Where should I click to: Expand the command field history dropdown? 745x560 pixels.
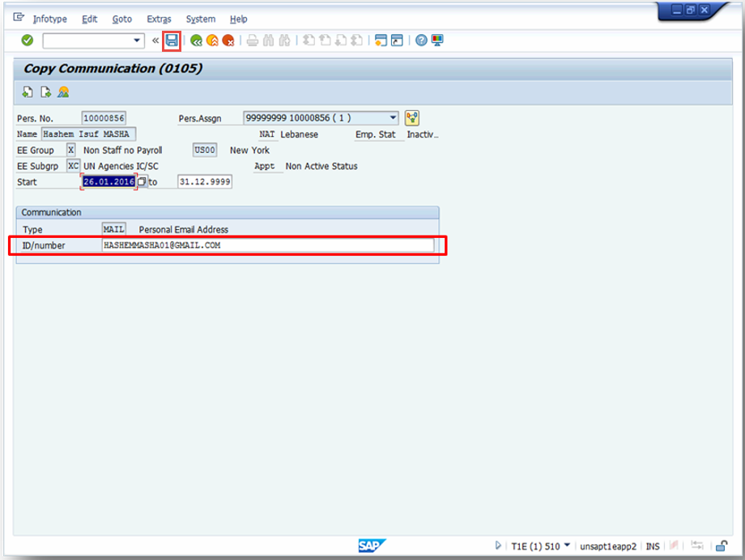tap(134, 40)
